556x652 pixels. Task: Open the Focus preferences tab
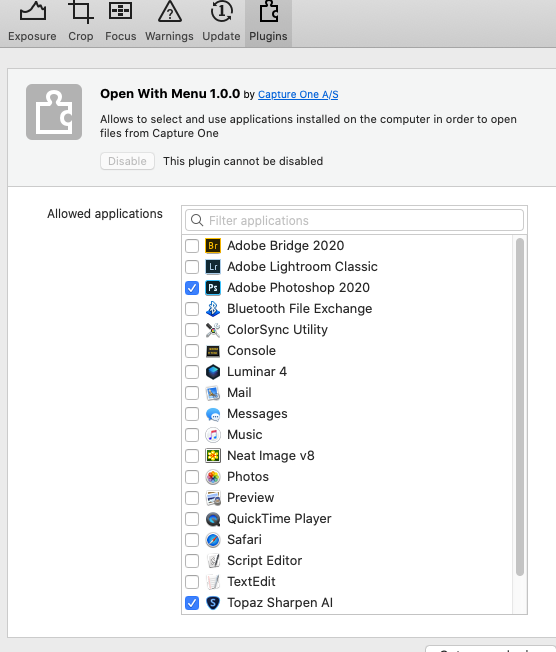pyautogui.click(x=121, y=23)
